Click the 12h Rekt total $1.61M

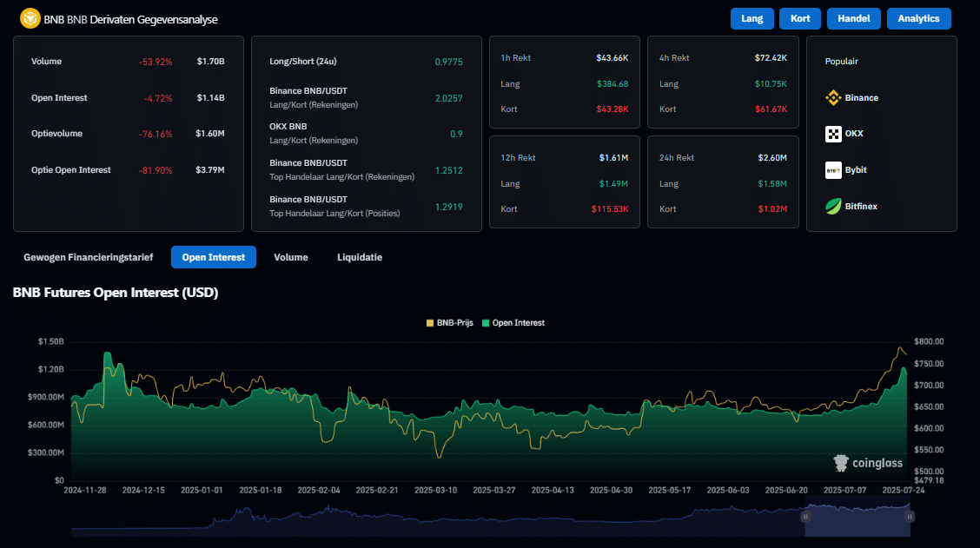(613, 157)
